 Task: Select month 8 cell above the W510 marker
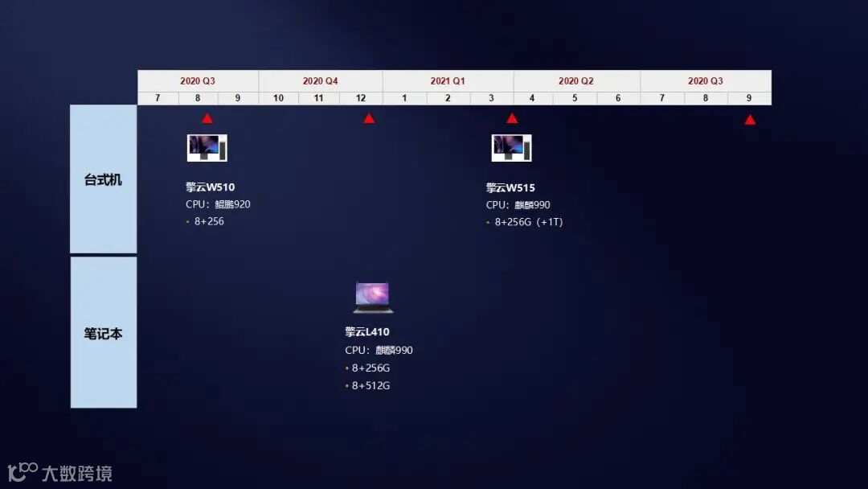pos(198,98)
